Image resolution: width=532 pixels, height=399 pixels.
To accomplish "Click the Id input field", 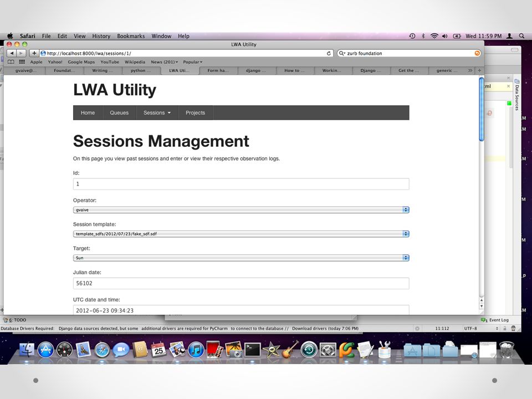I will [241, 184].
